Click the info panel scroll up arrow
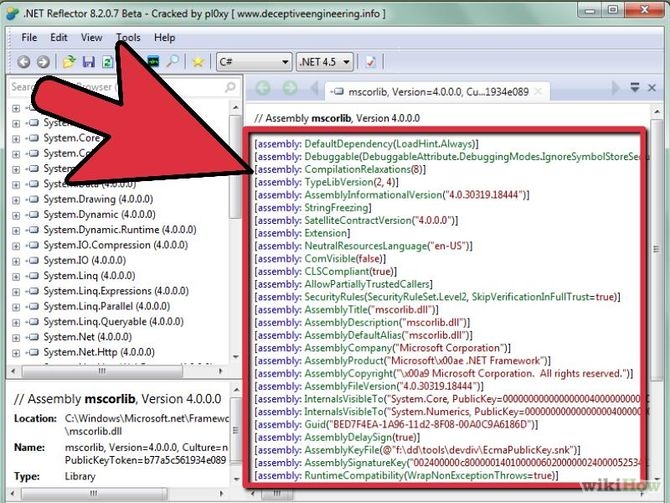The height and width of the screenshot is (503, 670). [x=235, y=390]
